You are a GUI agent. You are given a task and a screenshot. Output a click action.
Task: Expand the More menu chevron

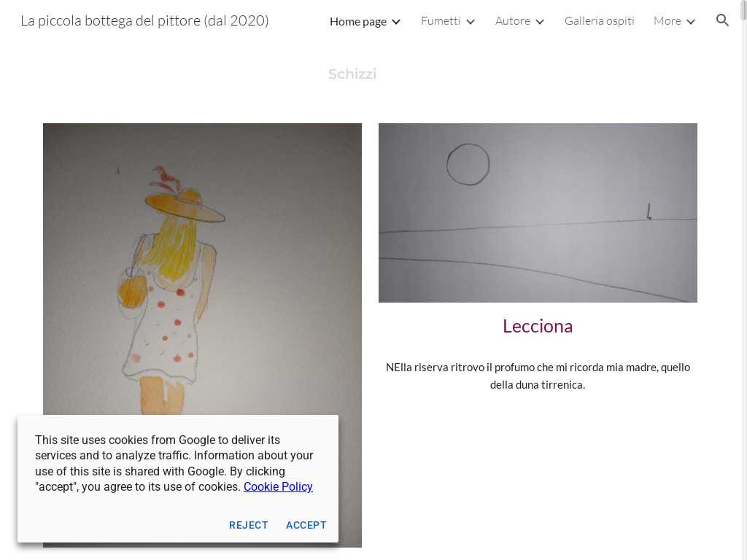click(x=691, y=22)
